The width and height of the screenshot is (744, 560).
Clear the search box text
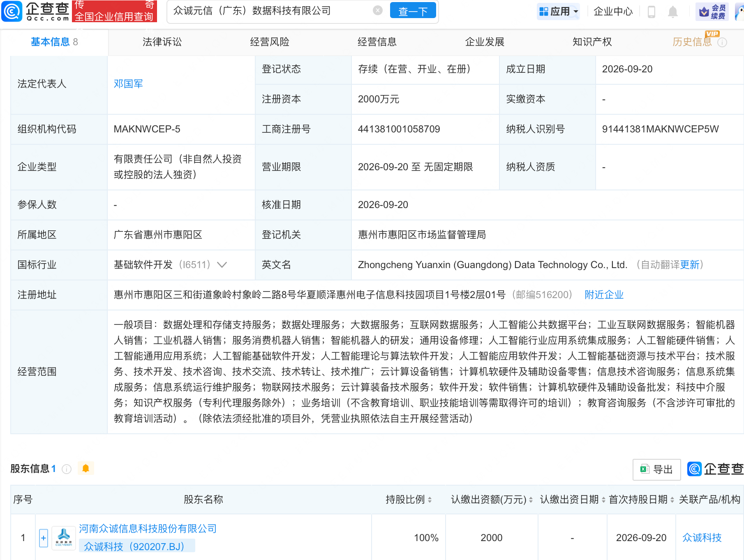click(x=378, y=11)
